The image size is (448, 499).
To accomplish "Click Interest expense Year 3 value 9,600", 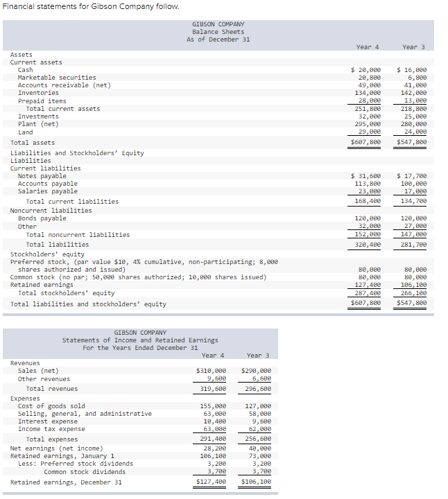I will [x=262, y=421].
